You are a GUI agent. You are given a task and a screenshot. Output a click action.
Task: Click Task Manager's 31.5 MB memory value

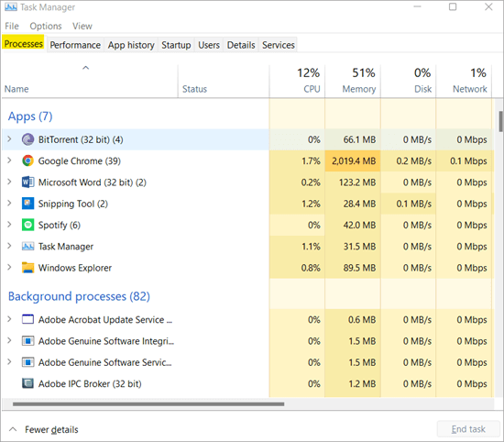[x=359, y=247]
